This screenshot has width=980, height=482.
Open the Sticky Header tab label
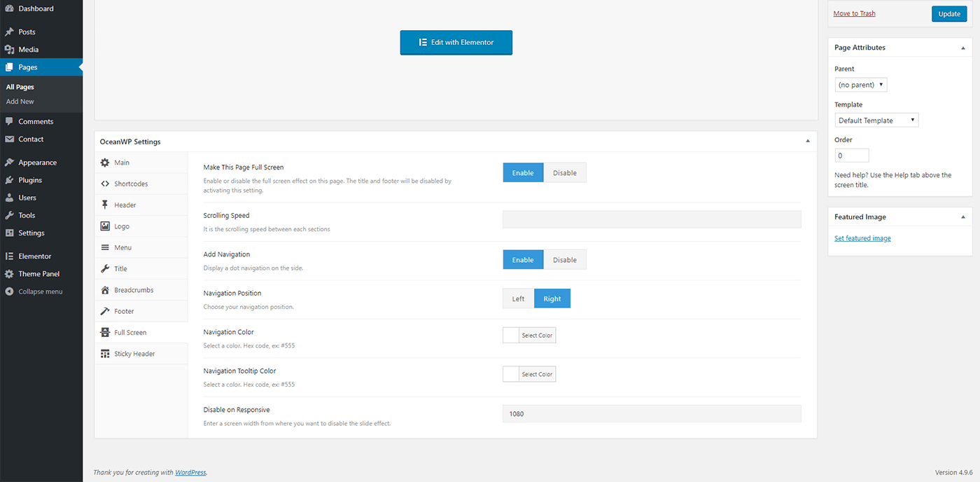(x=134, y=354)
